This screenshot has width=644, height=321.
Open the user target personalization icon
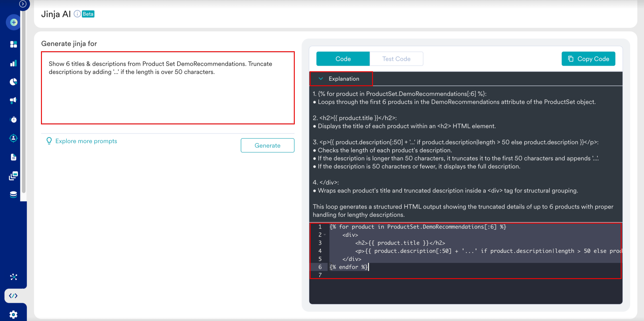point(14,138)
